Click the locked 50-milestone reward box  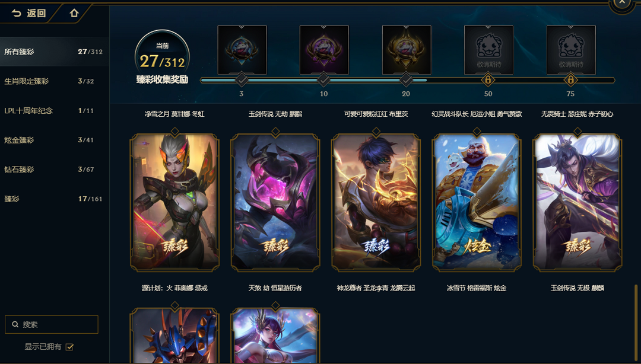(x=488, y=50)
